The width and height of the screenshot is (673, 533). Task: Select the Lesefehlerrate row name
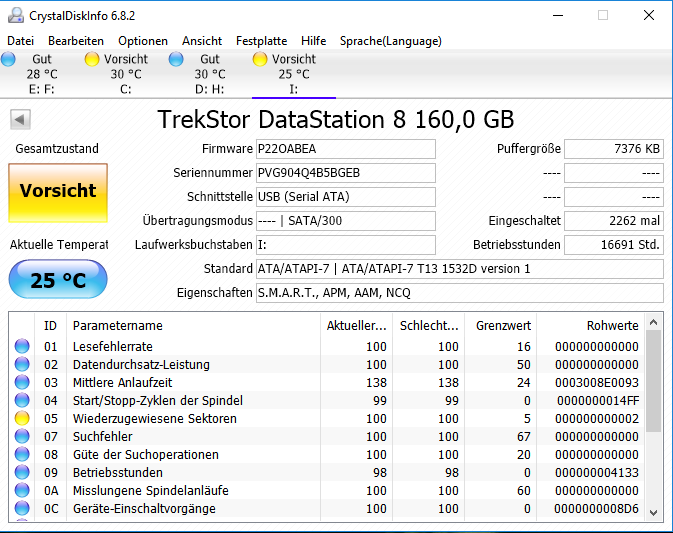coord(113,346)
